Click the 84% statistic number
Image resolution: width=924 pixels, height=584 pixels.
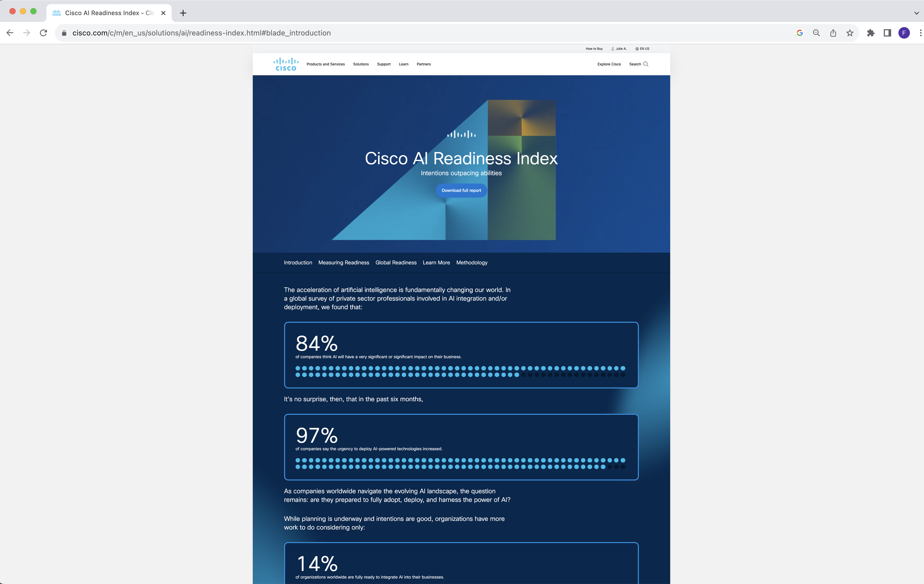pos(317,343)
